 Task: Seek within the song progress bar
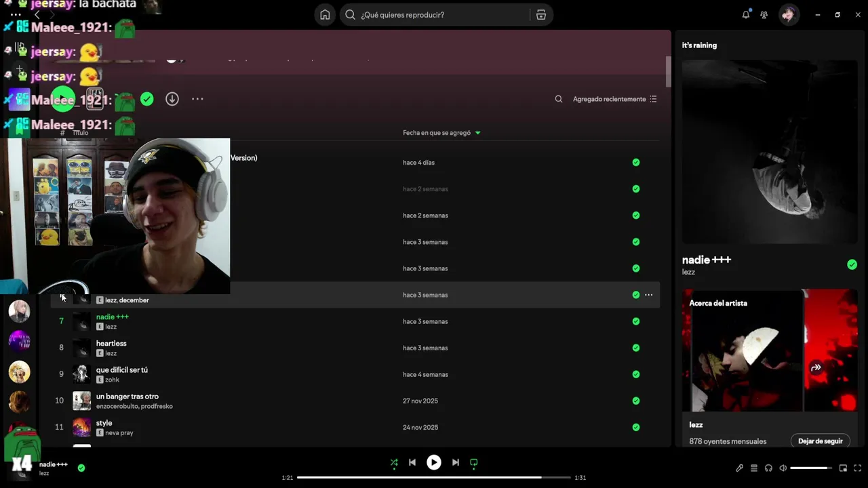(434, 477)
